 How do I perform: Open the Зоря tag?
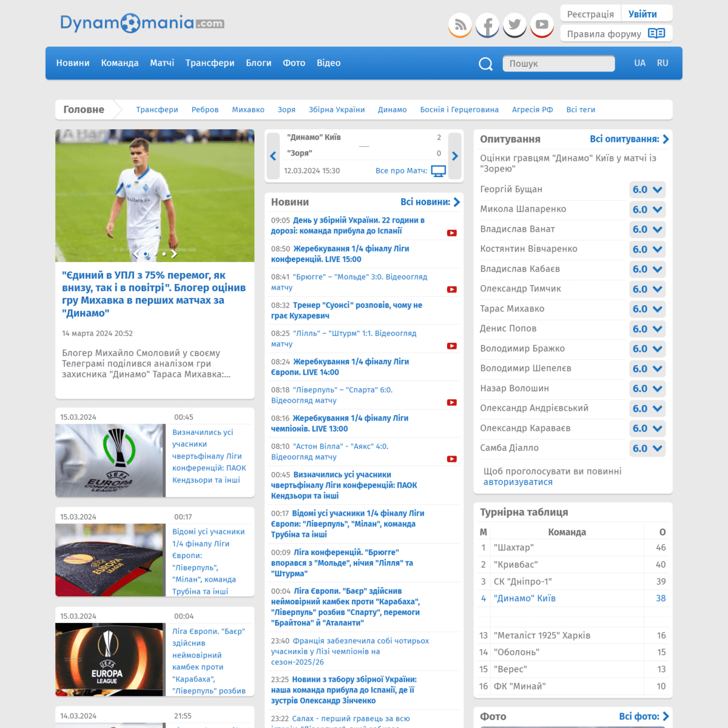(286, 110)
